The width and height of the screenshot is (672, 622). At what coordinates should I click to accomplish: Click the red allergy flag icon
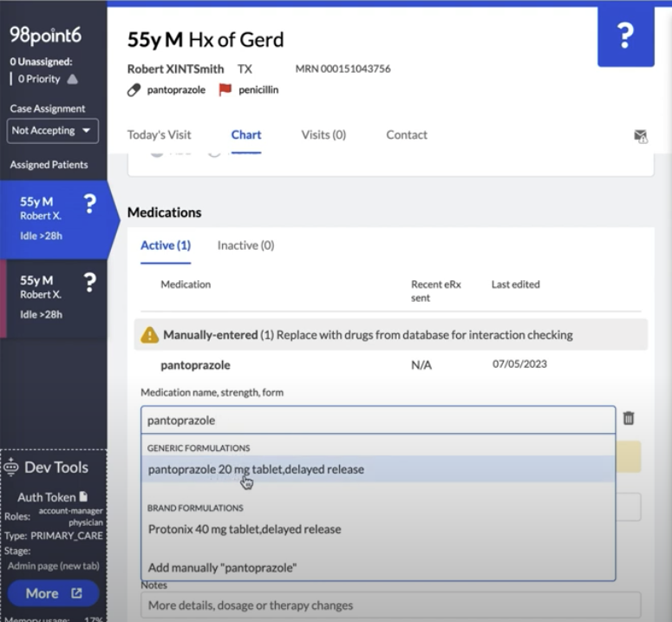point(225,89)
